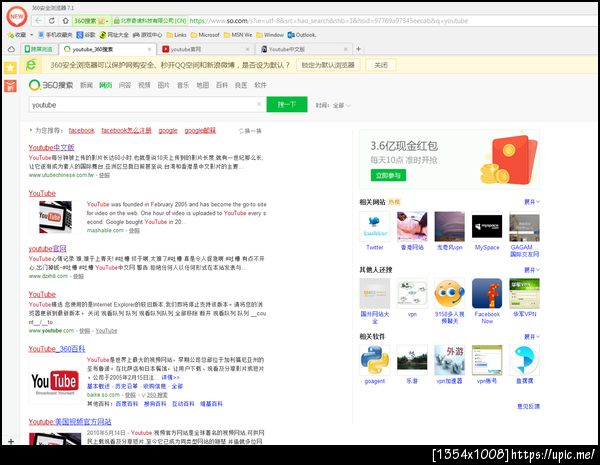Select the 网页 search category
The image size is (600, 465).
coord(106,85)
